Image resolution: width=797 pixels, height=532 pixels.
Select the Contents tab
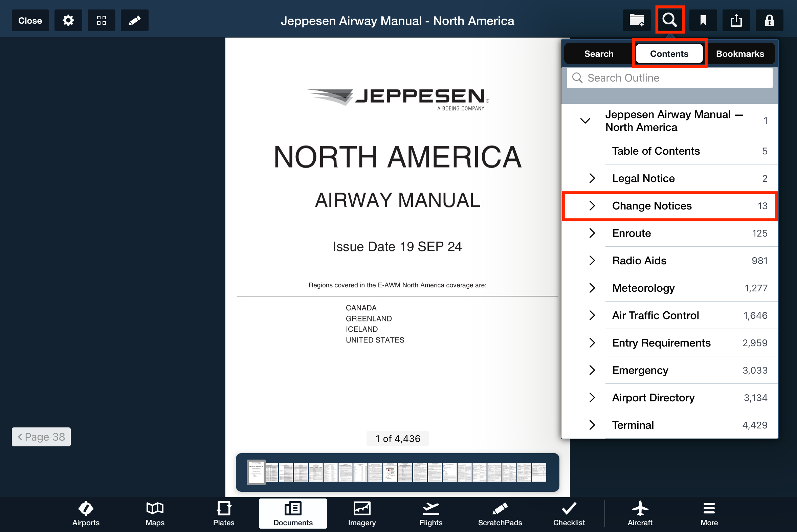(x=669, y=53)
